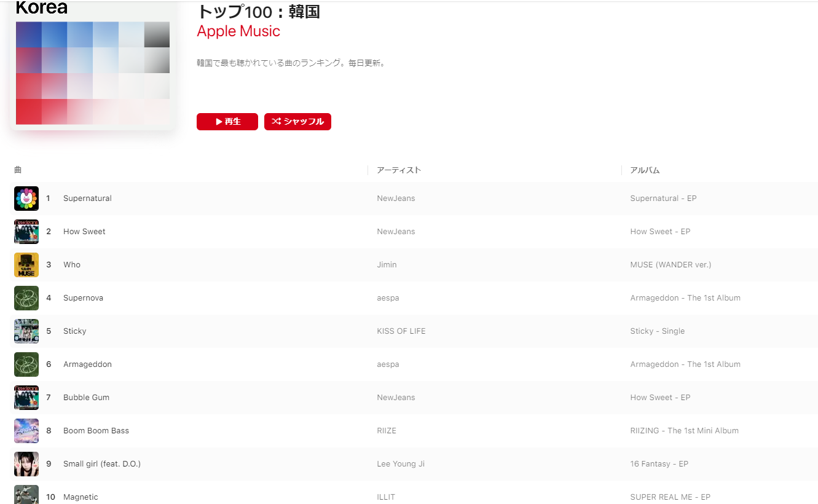Open artist Lee Young Ji link
This screenshot has height=504, width=818.
401,464
